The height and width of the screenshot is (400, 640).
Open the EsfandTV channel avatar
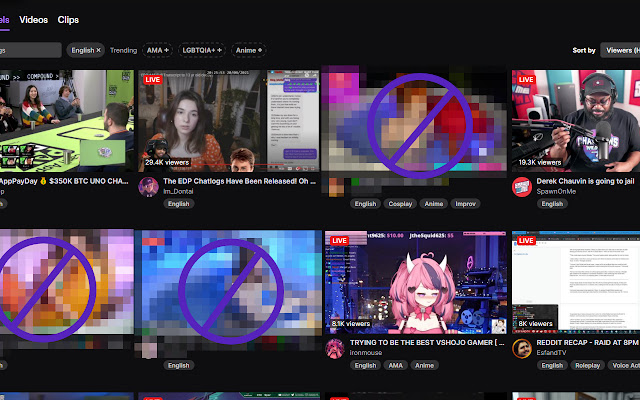tap(522, 349)
